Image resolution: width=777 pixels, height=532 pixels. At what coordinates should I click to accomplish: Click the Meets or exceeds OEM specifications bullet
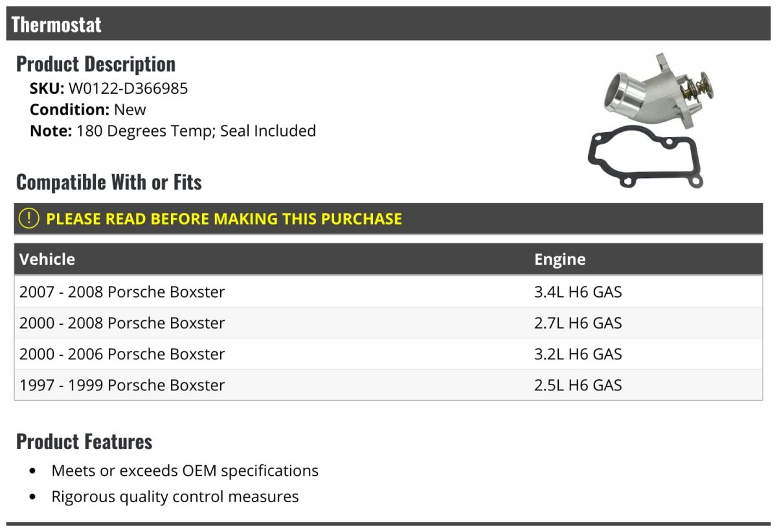pos(185,471)
